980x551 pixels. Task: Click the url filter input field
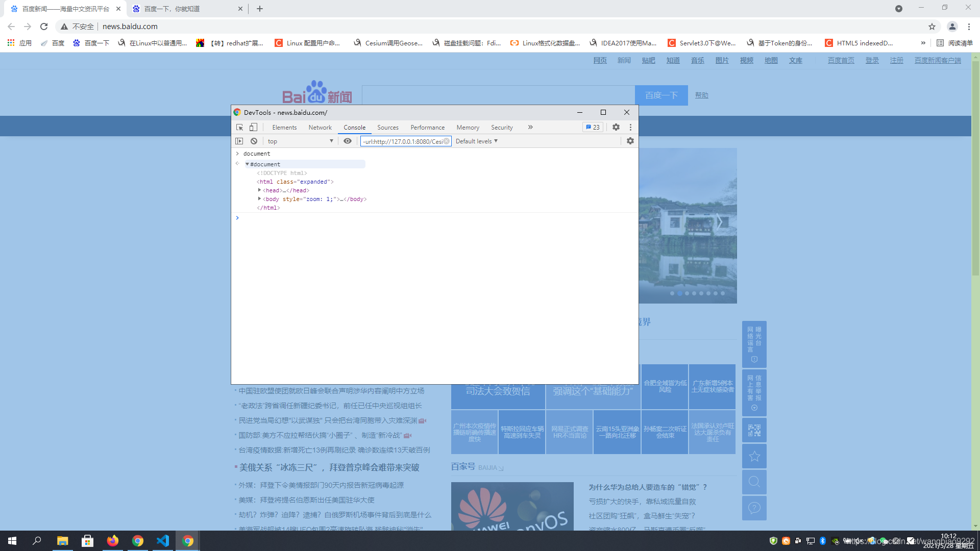tap(404, 141)
